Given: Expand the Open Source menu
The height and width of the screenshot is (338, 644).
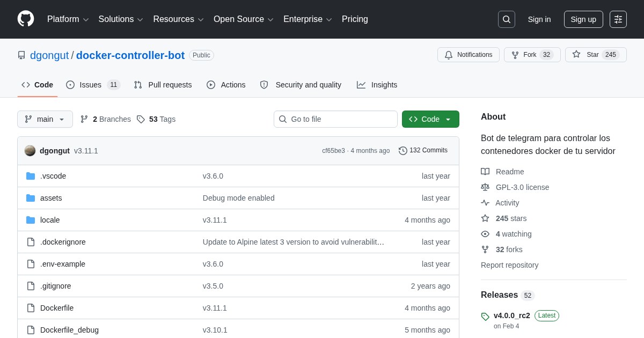Looking at the screenshot, I should 244,19.
